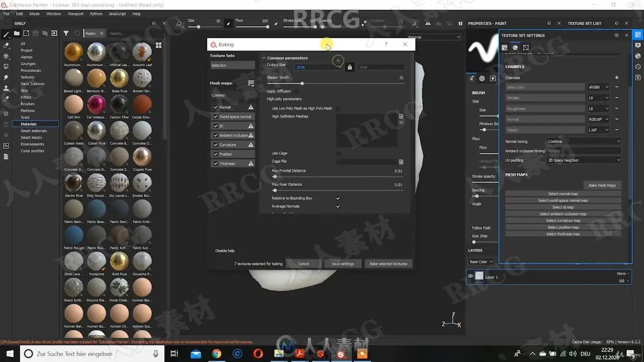This screenshot has height=362, width=644.
Task: Remove the Height channel
Action: click(x=617, y=130)
